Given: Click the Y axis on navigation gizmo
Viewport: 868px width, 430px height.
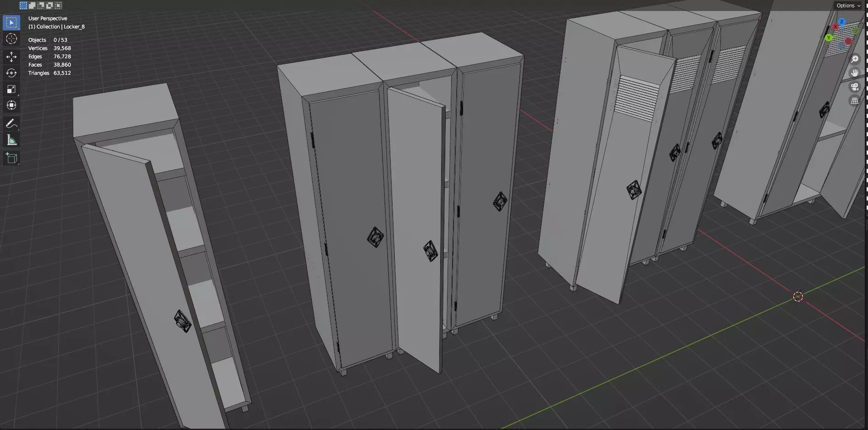Looking at the screenshot, I should [829, 38].
